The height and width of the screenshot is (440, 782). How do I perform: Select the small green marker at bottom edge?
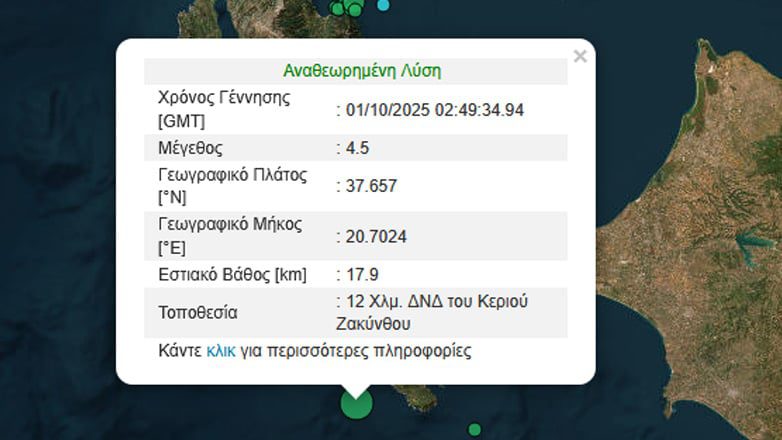tap(474, 429)
